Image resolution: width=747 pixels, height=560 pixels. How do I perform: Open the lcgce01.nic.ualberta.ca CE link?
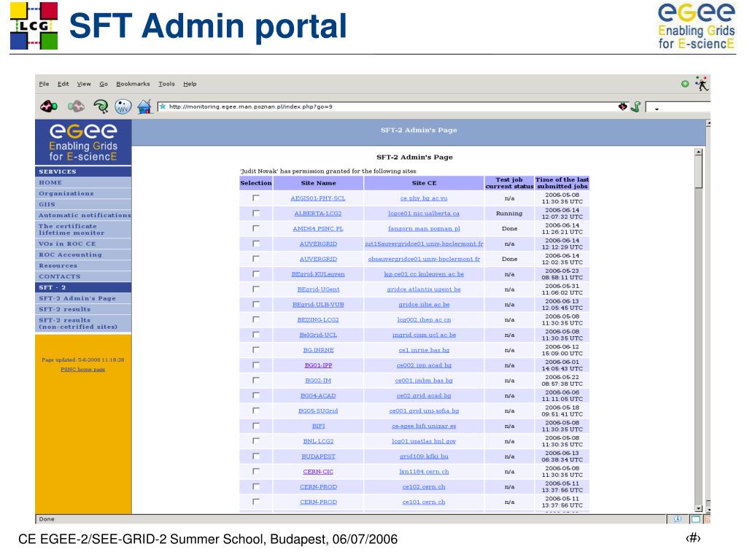[x=424, y=214]
